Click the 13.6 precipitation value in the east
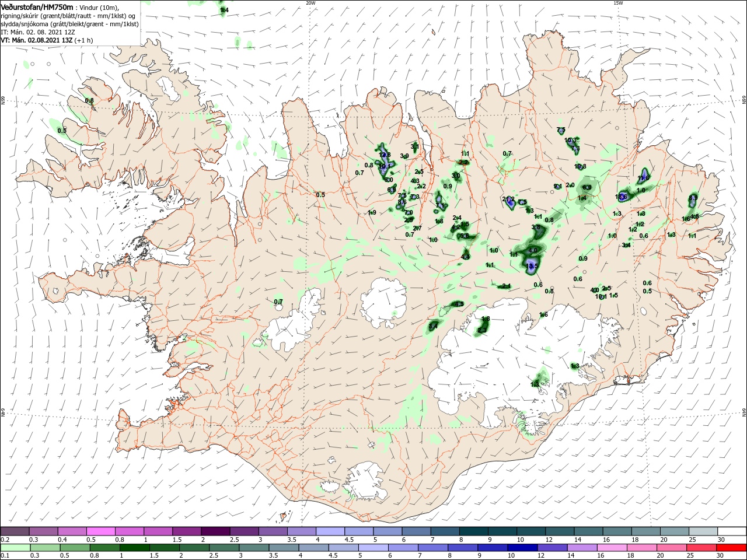Screen dimensions: 747x560 621,197
